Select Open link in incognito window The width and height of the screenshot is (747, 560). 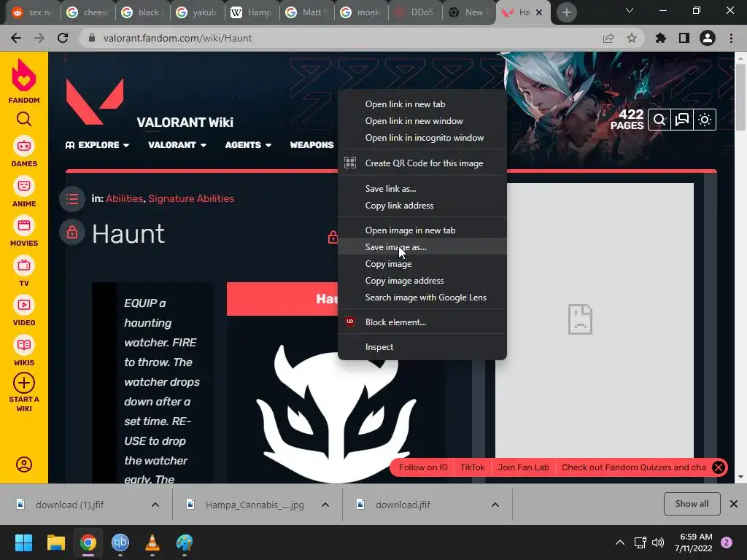tap(422, 138)
